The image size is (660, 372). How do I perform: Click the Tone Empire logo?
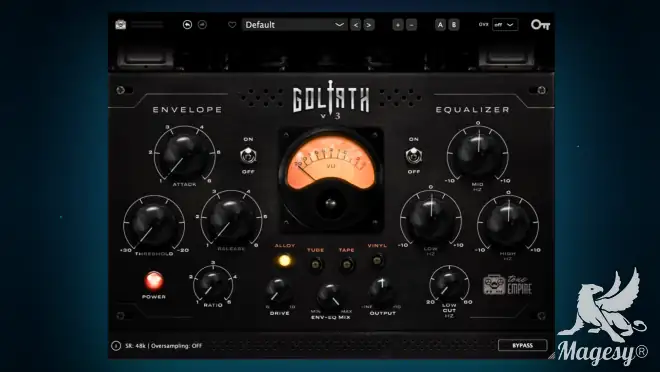tap(507, 285)
